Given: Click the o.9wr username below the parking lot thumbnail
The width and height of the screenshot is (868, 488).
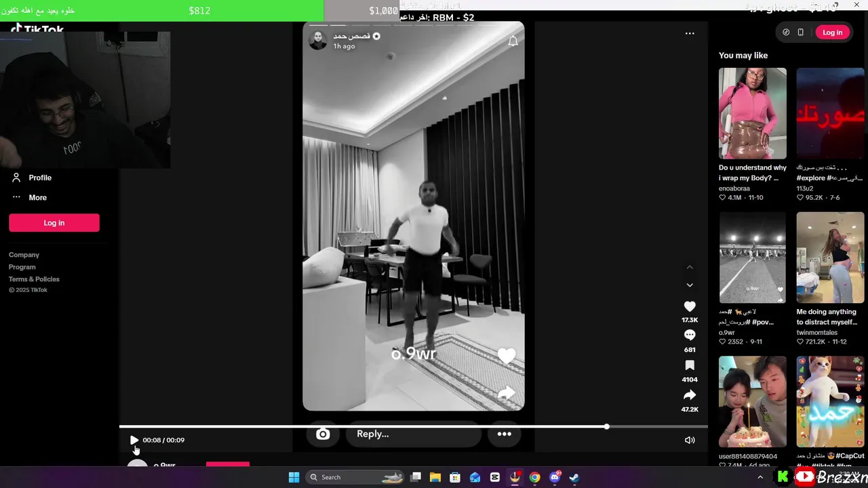Looking at the screenshot, I should click(x=727, y=333).
